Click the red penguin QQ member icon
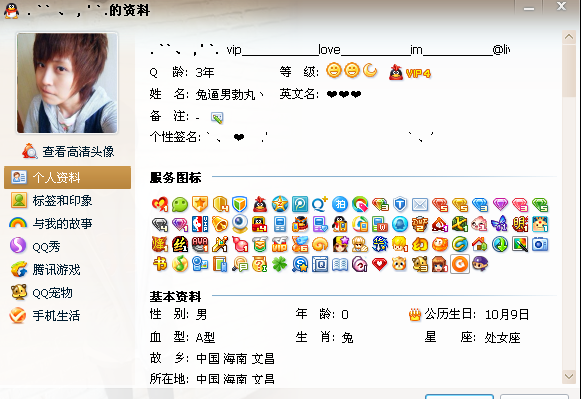The height and width of the screenshot is (399, 581). [x=260, y=204]
